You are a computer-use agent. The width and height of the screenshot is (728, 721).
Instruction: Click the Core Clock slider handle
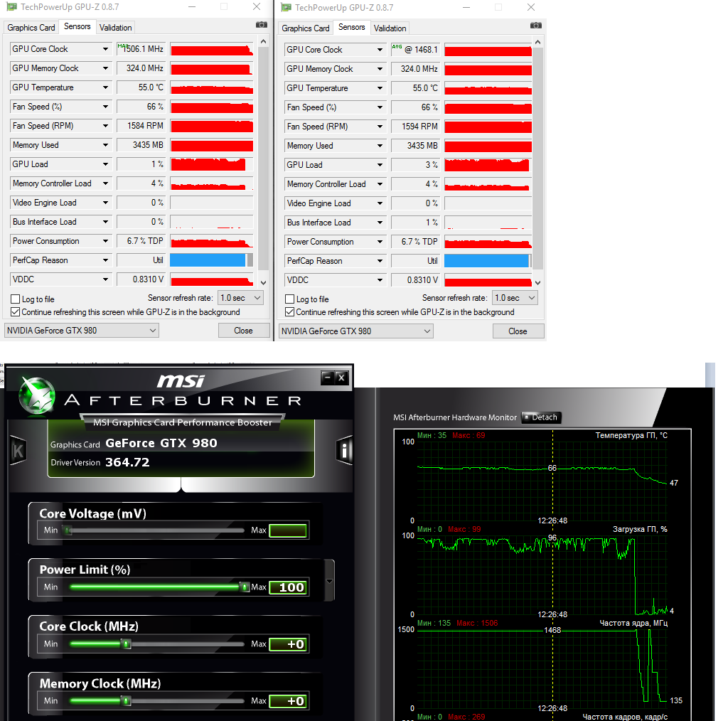tap(126, 644)
